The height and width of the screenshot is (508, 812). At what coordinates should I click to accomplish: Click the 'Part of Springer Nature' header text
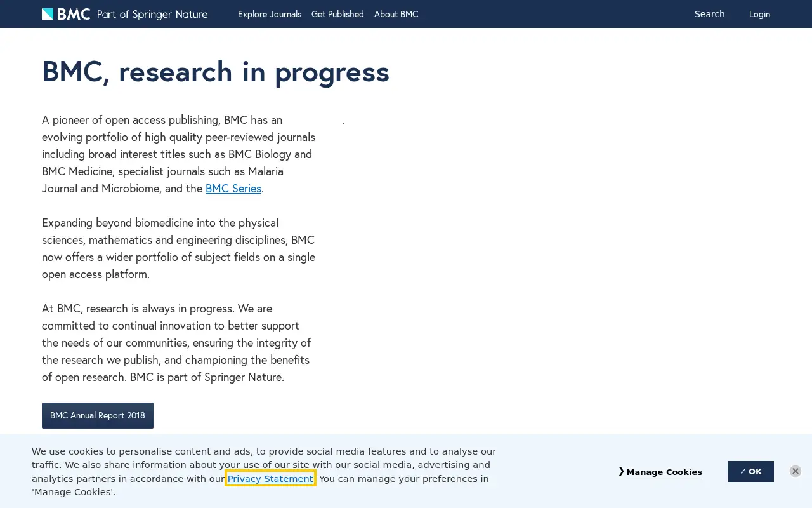pos(152,14)
